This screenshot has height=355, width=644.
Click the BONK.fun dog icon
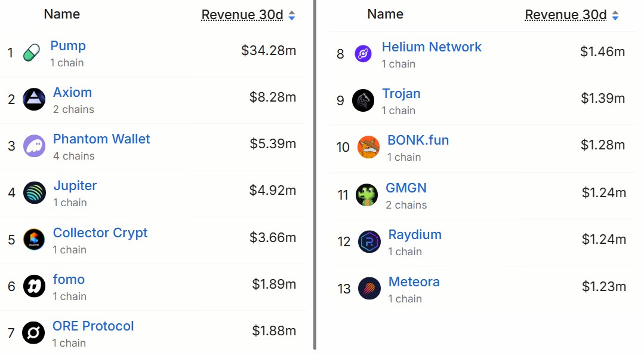point(368,147)
